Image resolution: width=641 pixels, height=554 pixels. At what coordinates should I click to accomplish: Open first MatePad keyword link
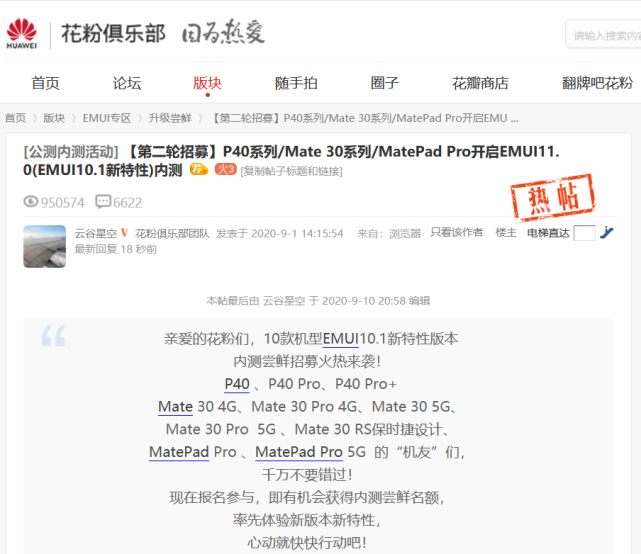tap(179, 452)
